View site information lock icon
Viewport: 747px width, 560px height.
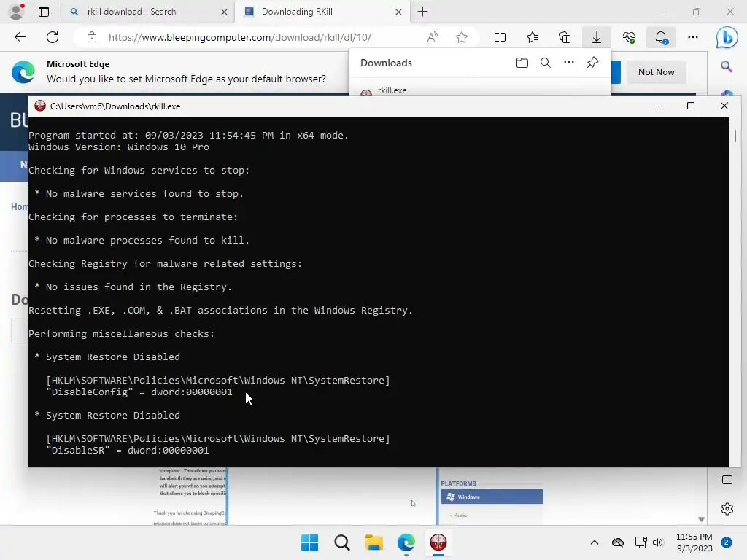[92, 37]
